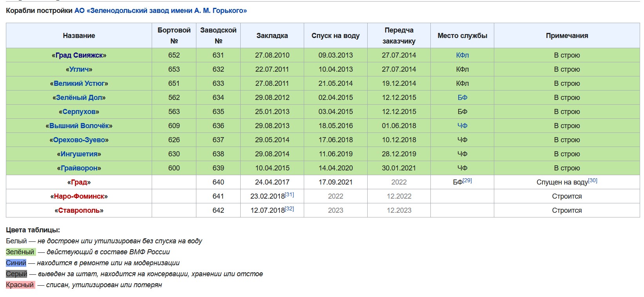Follow the КФл link in Град Свияжск row
The image size is (644, 297).
pos(463,55)
